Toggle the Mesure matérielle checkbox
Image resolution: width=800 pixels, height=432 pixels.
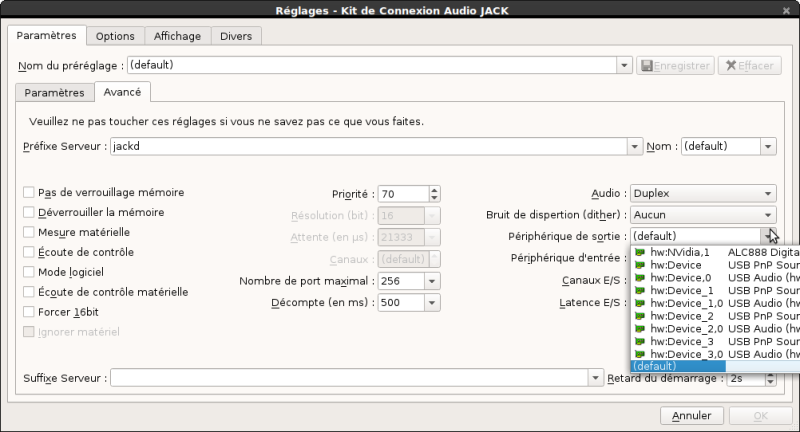29,232
